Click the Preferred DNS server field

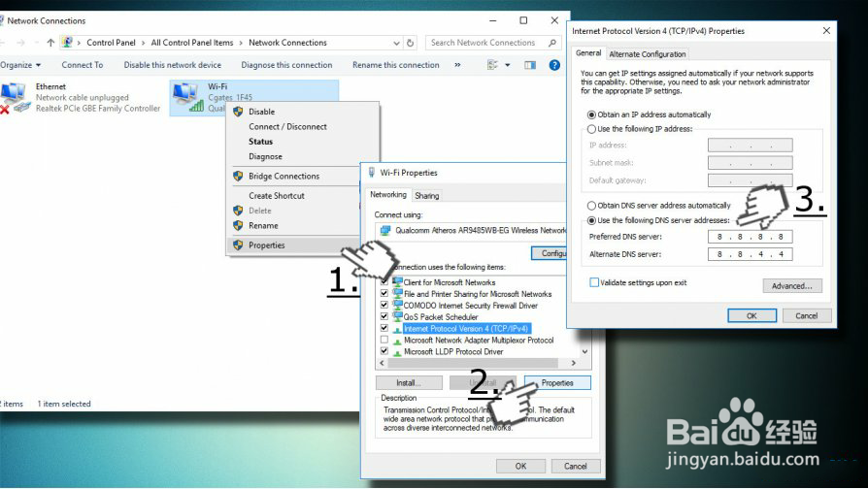(x=751, y=237)
